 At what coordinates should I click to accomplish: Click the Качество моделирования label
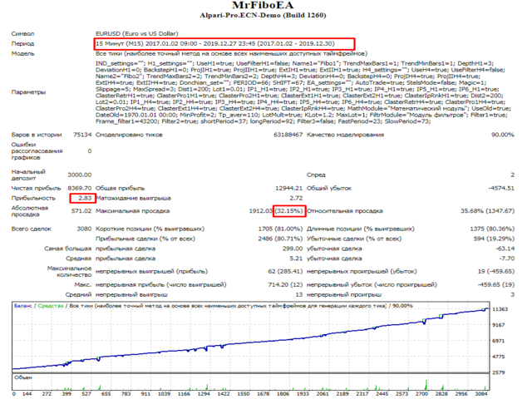(x=346, y=135)
